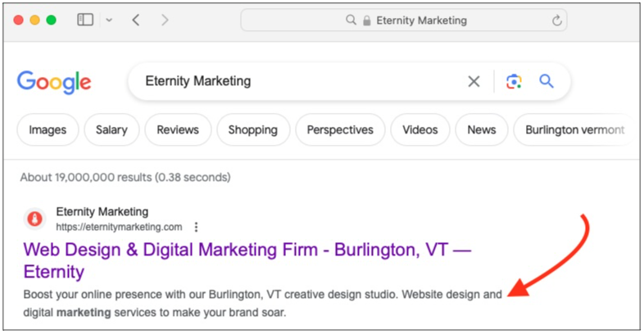Go back with the back arrow

(136, 20)
